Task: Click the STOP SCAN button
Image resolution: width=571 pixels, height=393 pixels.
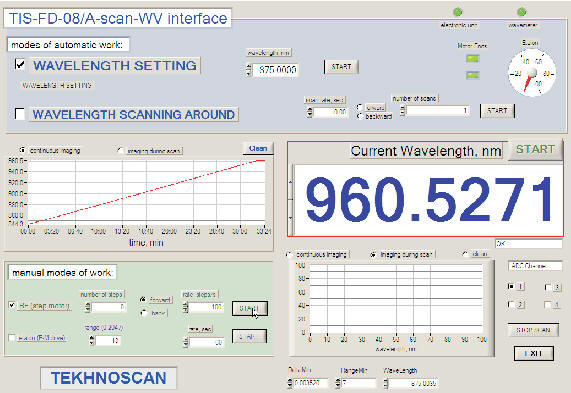Action: [533, 330]
